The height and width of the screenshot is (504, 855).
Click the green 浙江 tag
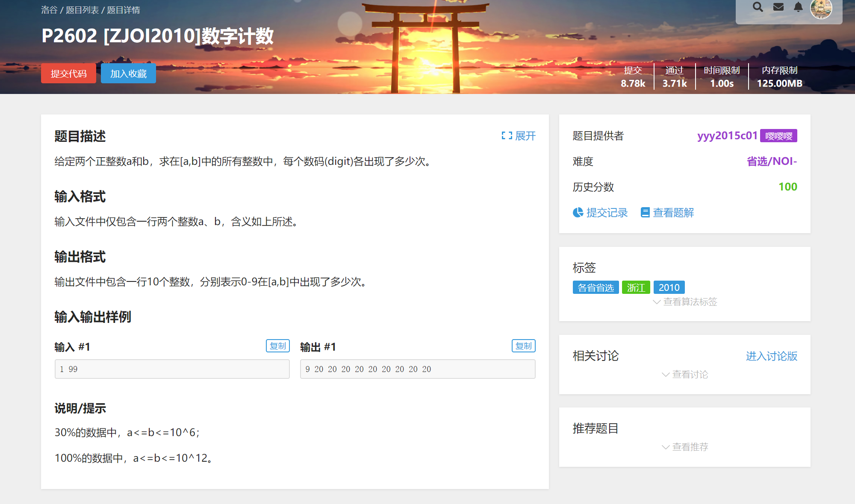[636, 287]
